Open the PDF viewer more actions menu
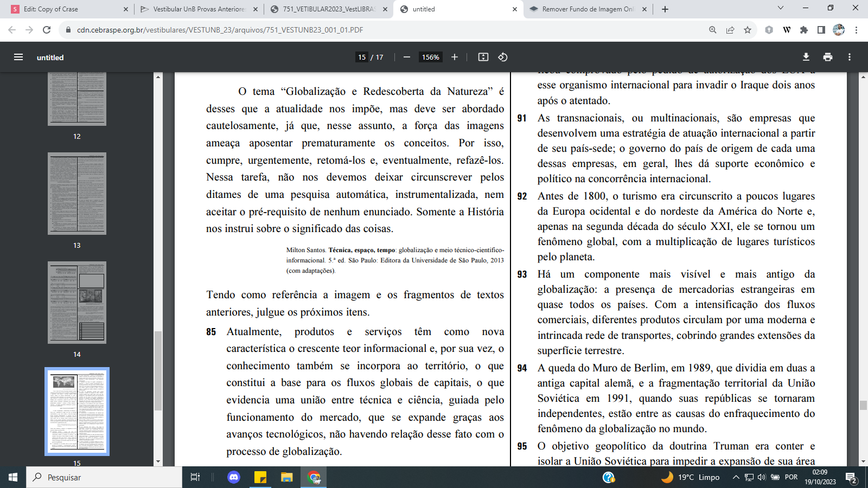Viewport: 868px width, 488px height. pyautogui.click(x=850, y=57)
